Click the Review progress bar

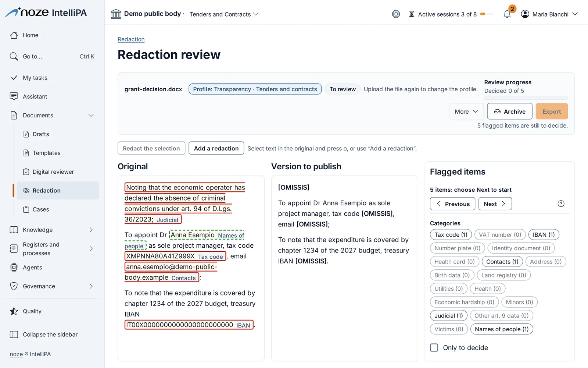click(526, 98)
